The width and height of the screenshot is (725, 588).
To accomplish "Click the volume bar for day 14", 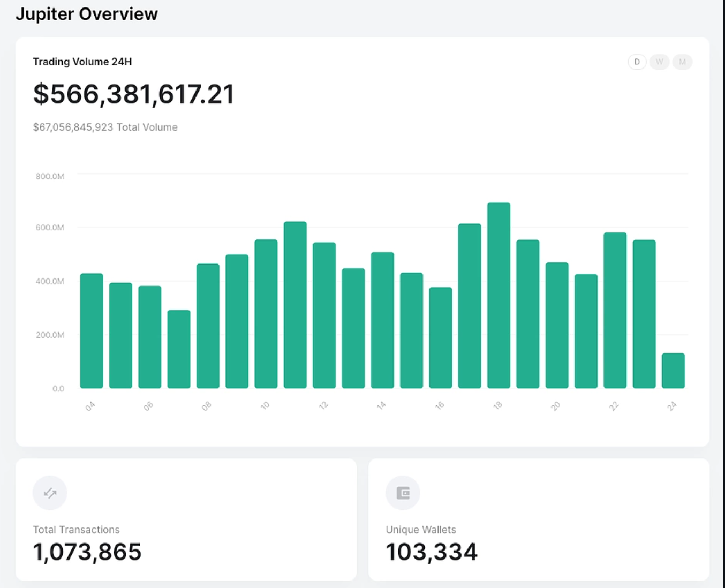I will tap(382, 320).
